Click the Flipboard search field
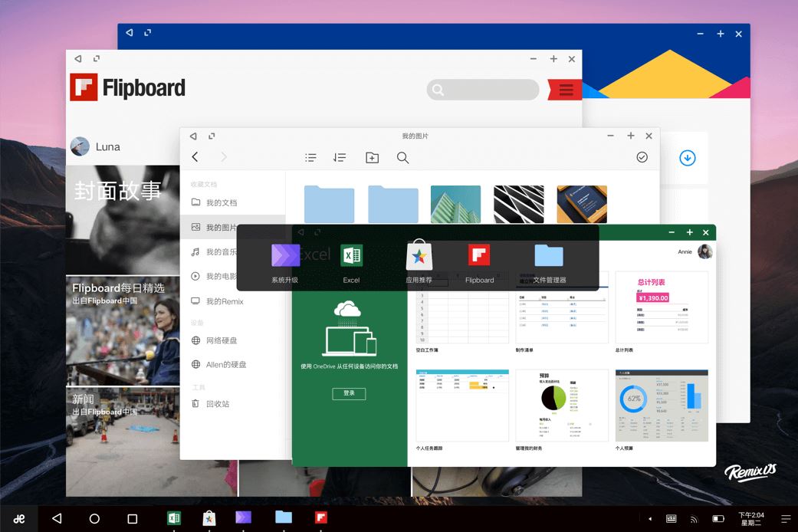The image size is (798, 532). click(x=482, y=90)
